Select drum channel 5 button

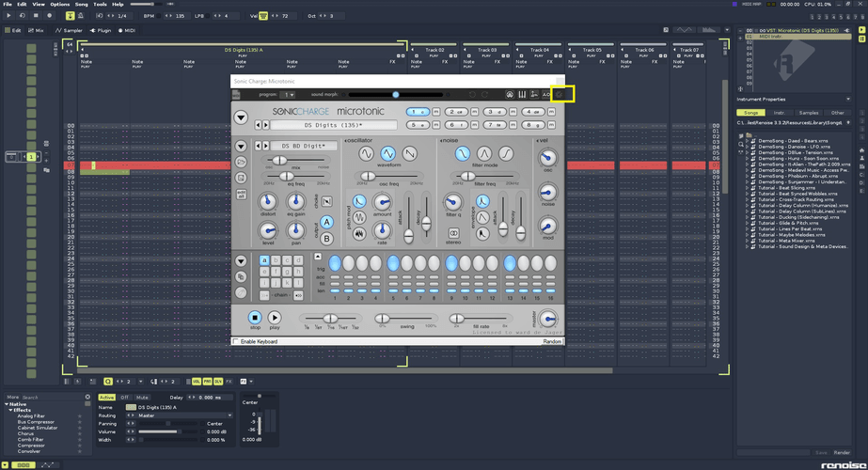point(418,125)
